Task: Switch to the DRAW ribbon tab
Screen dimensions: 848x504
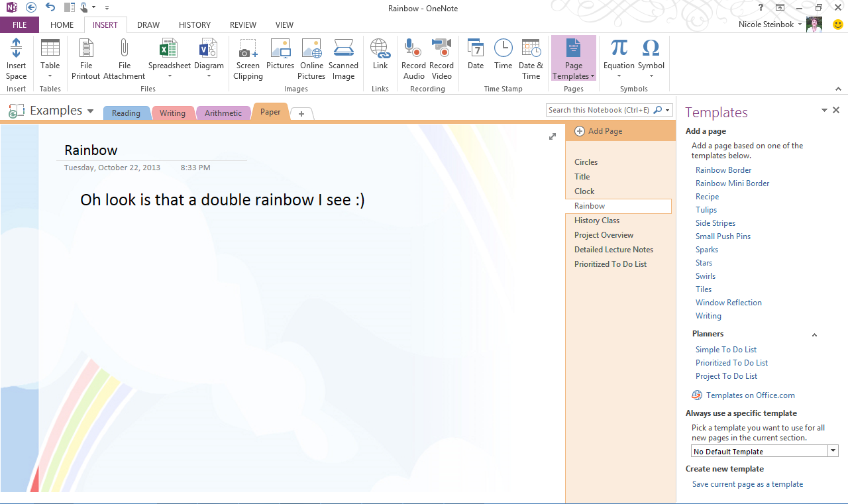Action: coord(148,25)
